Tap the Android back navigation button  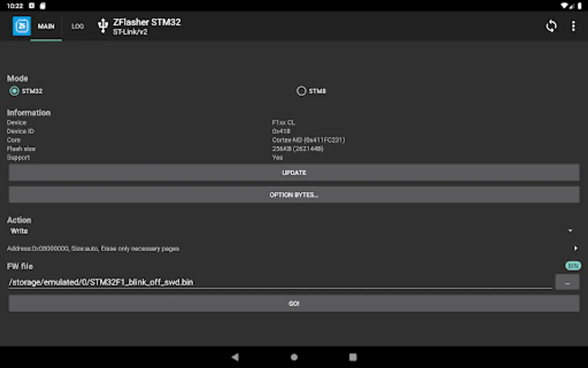pyautogui.click(x=235, y=357)
